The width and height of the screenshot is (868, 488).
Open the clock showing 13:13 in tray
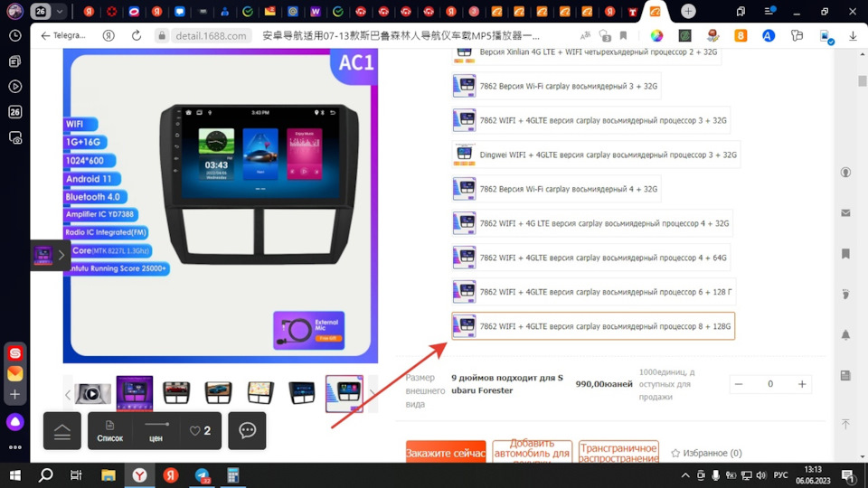point(813,475)
